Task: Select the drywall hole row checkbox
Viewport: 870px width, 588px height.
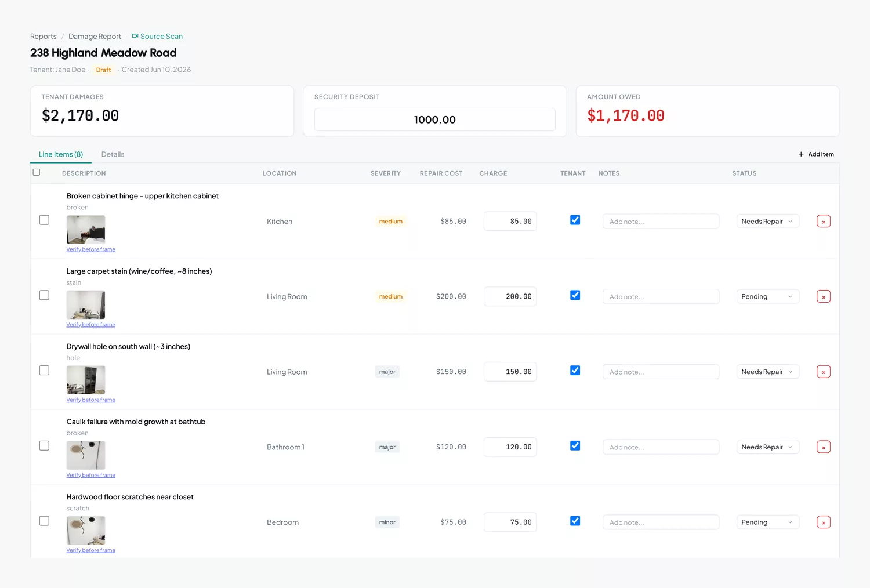Action: click(x=44, y=370)
